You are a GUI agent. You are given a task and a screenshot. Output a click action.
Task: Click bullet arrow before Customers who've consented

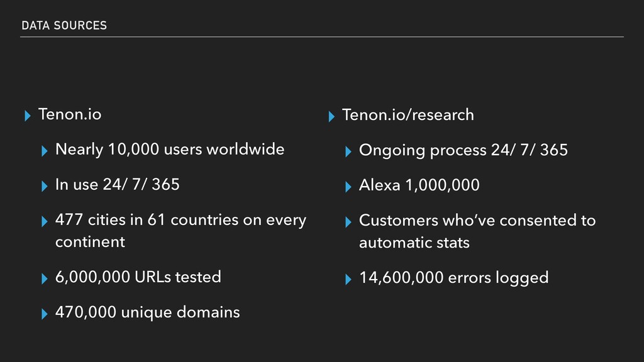348,222
